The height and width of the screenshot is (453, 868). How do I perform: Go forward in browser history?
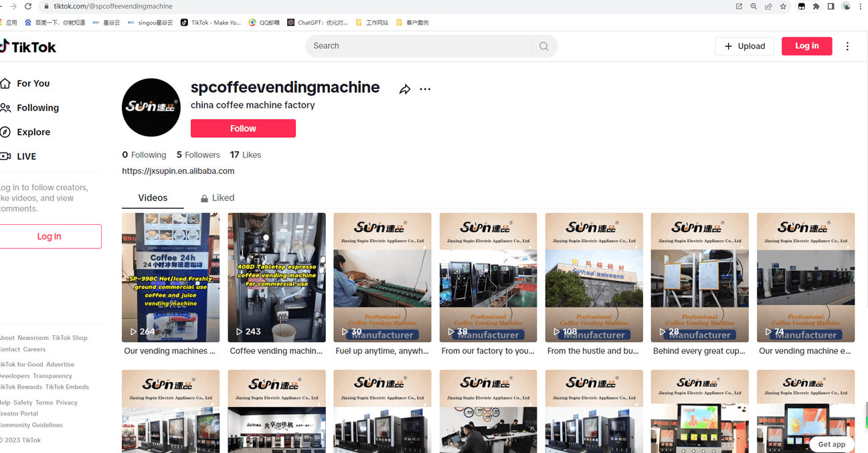pos(13,6)
